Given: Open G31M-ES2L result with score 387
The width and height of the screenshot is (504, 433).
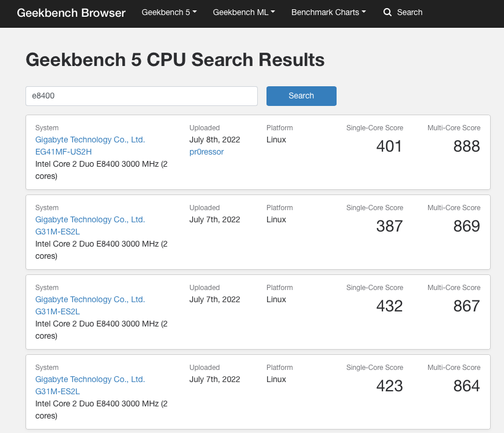Looking at the screenshot, I should click(x=90, y=226).
